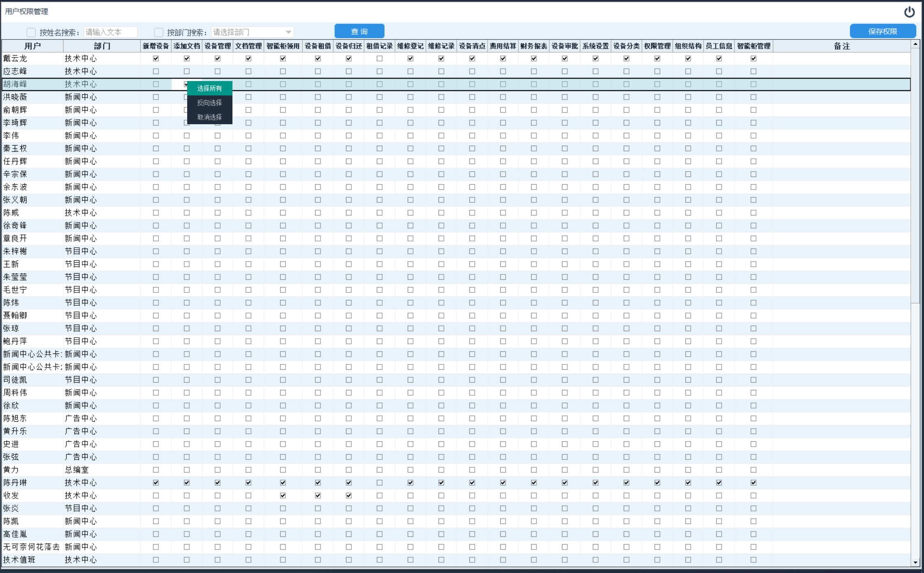
Task: Check 租借记录 permission for 戴云龙
Action: [x=379, y=58]
